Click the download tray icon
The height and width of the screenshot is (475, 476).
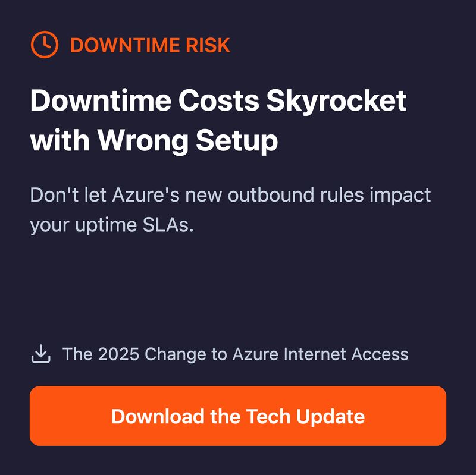tap(41, 354)
